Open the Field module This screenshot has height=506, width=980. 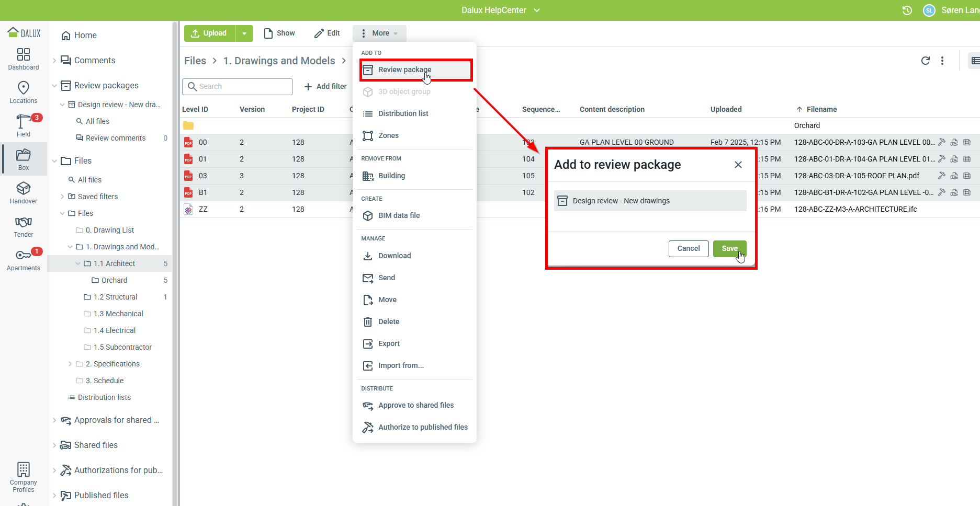point(24,126)
